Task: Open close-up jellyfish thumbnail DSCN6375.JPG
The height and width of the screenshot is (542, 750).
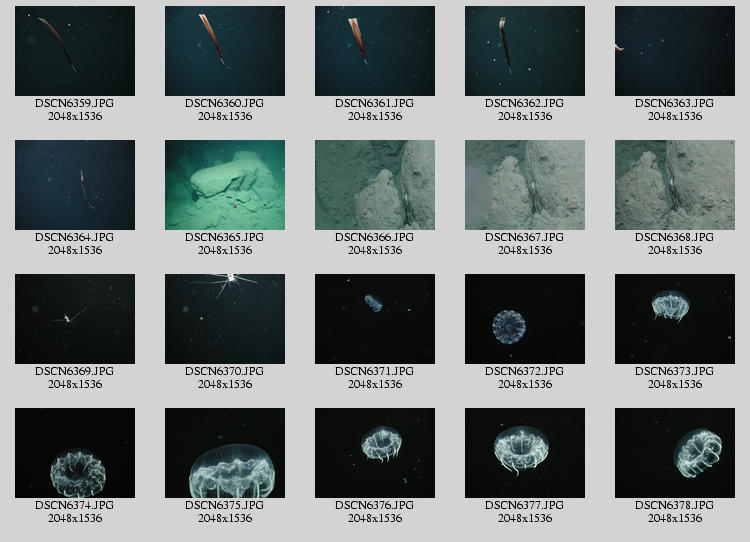Action: pos(224,453)
